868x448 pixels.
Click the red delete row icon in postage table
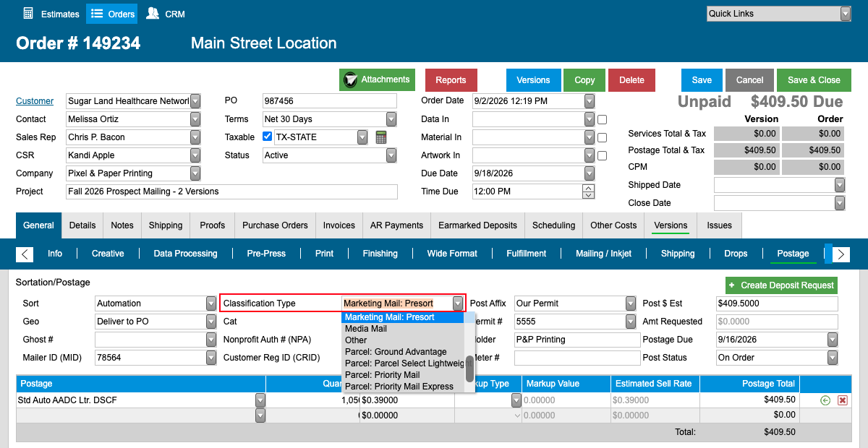click(x=842, y=400)
